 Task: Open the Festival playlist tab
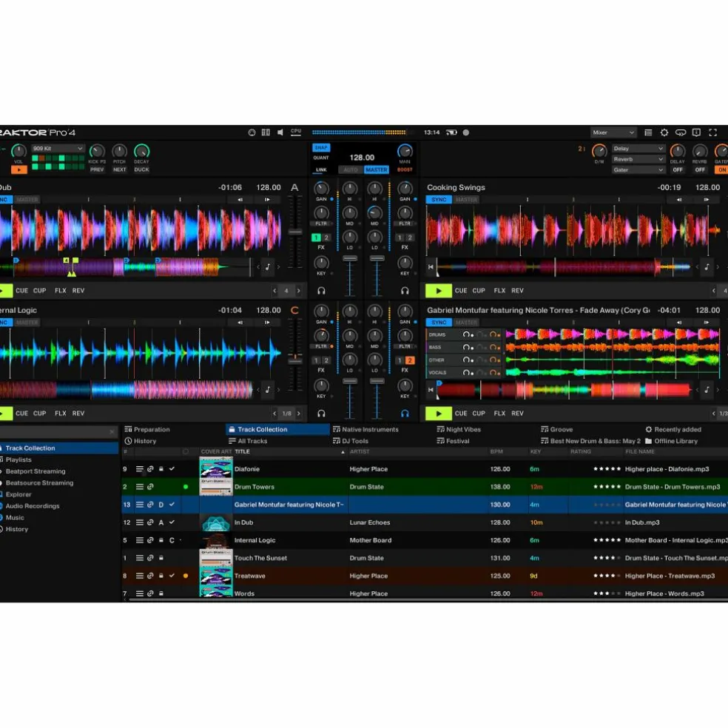point(453,441)
